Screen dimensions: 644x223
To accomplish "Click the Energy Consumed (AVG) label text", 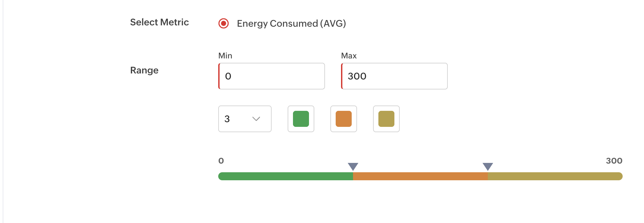I will (x=291, y=23).
